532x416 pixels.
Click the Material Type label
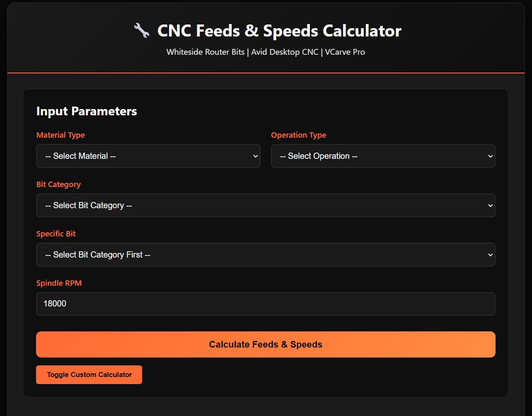click(60, 135)
